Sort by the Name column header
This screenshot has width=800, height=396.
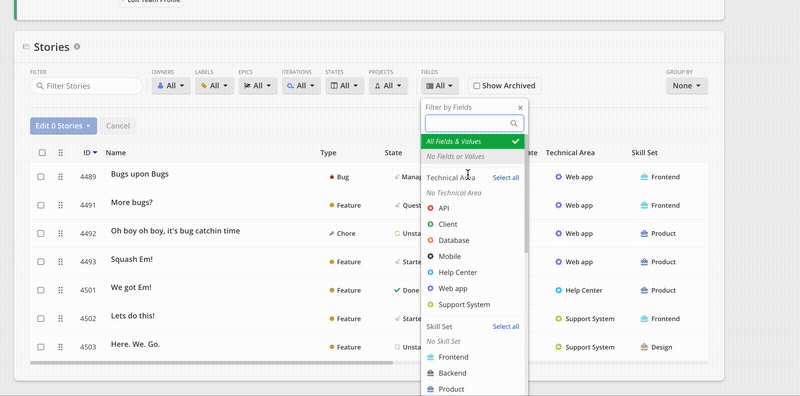(116, 153)
